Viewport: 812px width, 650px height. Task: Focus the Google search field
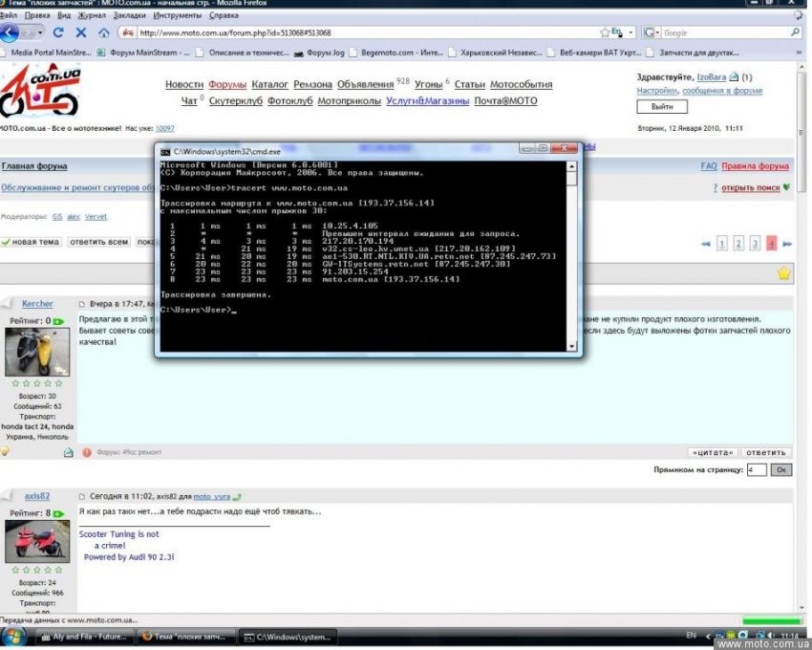click(x=725, y=32)
